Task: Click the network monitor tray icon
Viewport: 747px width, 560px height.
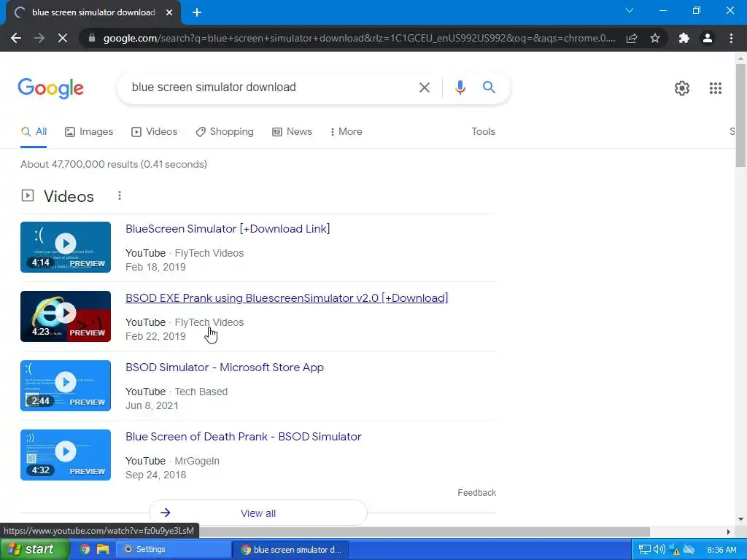Action: click(x=645, y=550)
